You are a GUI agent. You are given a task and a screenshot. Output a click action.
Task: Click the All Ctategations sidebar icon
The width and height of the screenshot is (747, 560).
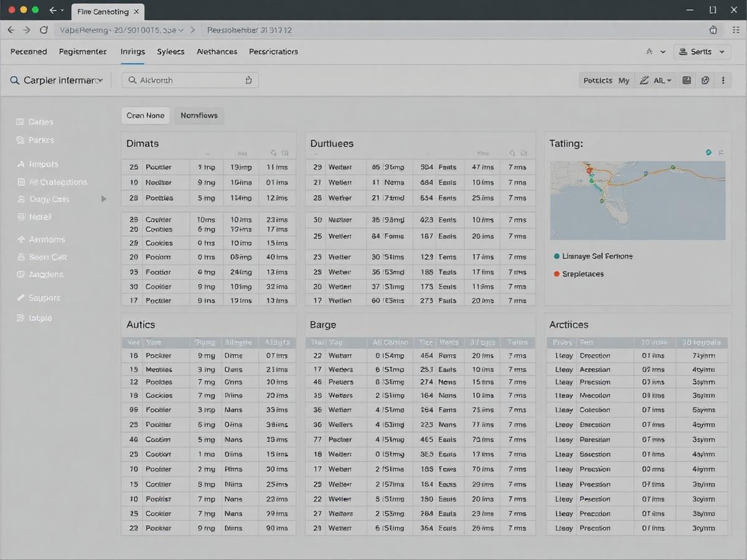[x=20, y=182]
